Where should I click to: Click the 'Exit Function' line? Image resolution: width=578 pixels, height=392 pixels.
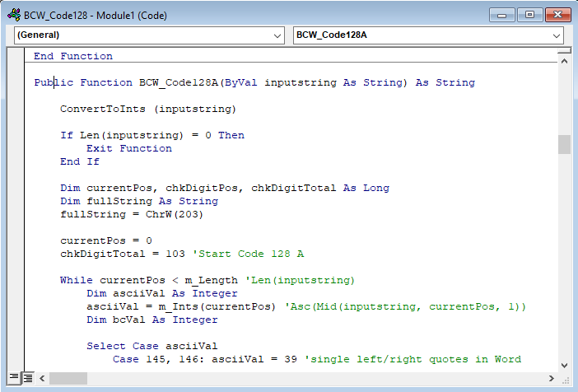point(129,148)
